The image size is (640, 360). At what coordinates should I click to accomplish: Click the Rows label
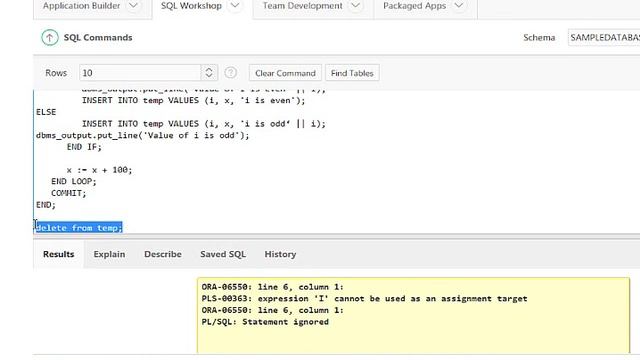tap(56, 73)
